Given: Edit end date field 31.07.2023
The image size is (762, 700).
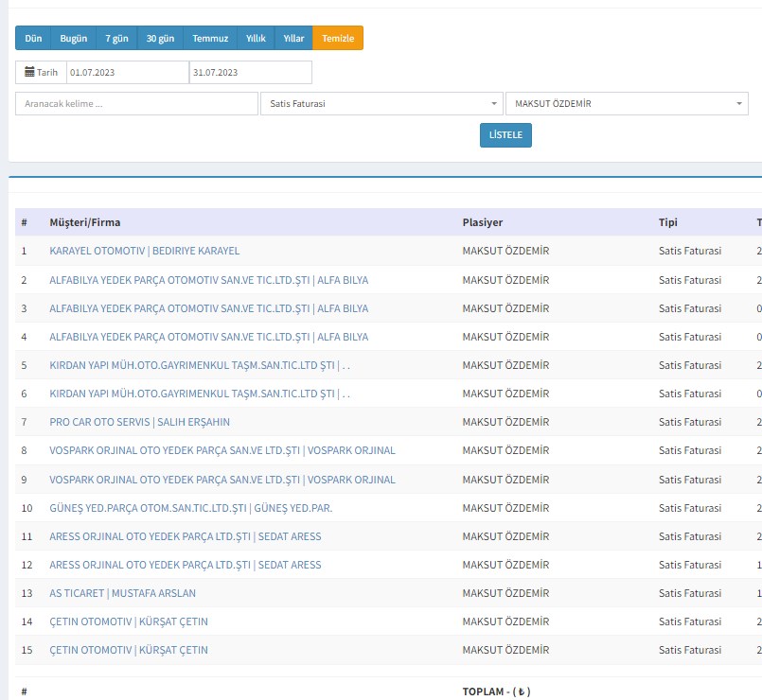Looking at the screenshot, I should [x=250, y=72].
